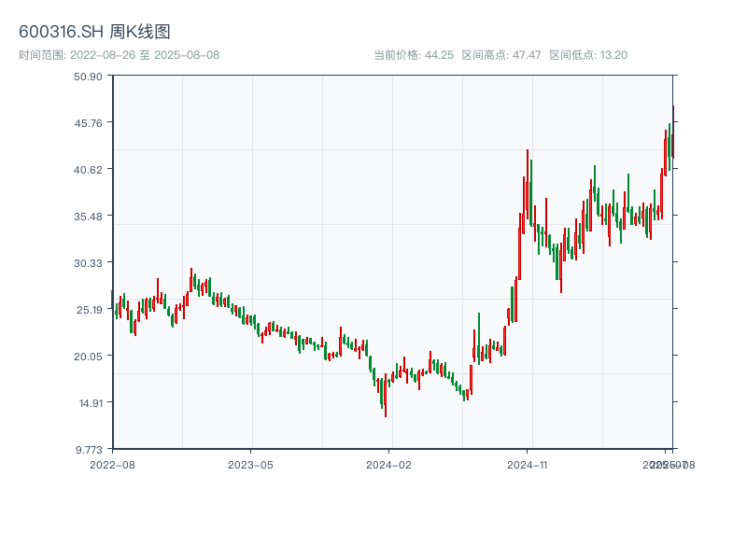Click the period high label 区间高点: 47.47
747x560 pixels.
pyautogui.click(x=501, y=55)
